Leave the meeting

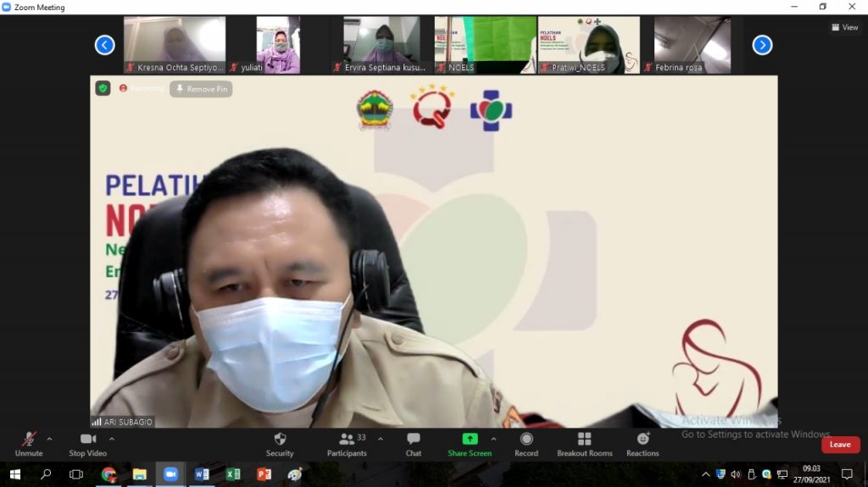click(840, 445)
